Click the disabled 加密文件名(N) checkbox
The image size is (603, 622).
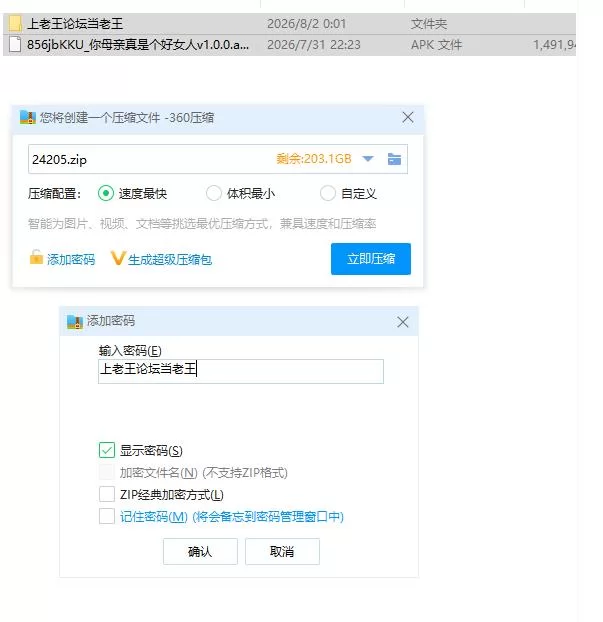coord(107,472)
